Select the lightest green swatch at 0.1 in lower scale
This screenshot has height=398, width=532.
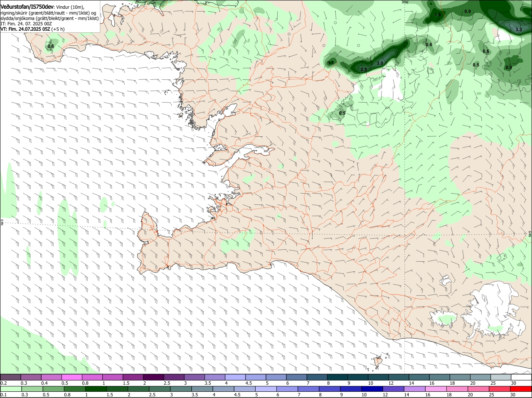pos(11,389)
